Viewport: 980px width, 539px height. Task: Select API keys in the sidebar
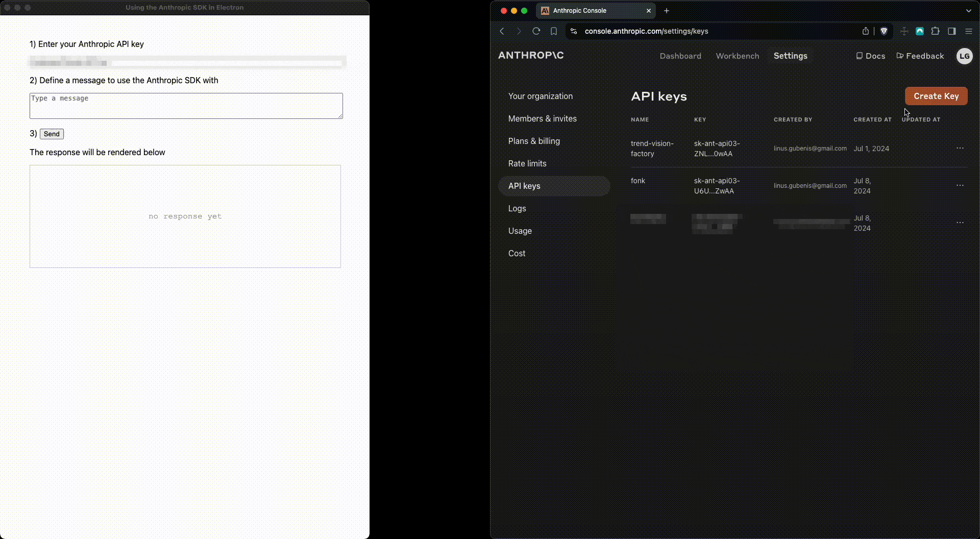coord(554,186)
